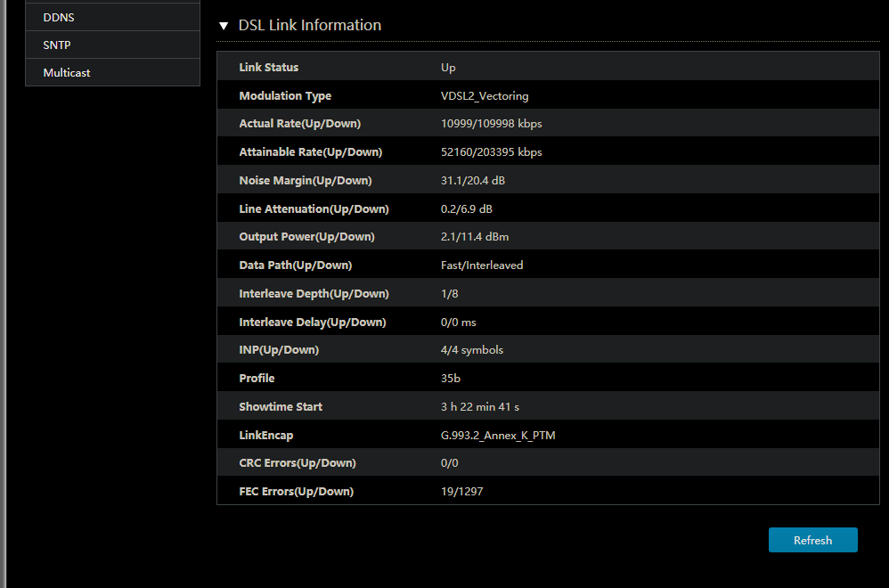Select the Modulation Type label
The width and height of the screenshot is (889, 588).
(285, 96)
